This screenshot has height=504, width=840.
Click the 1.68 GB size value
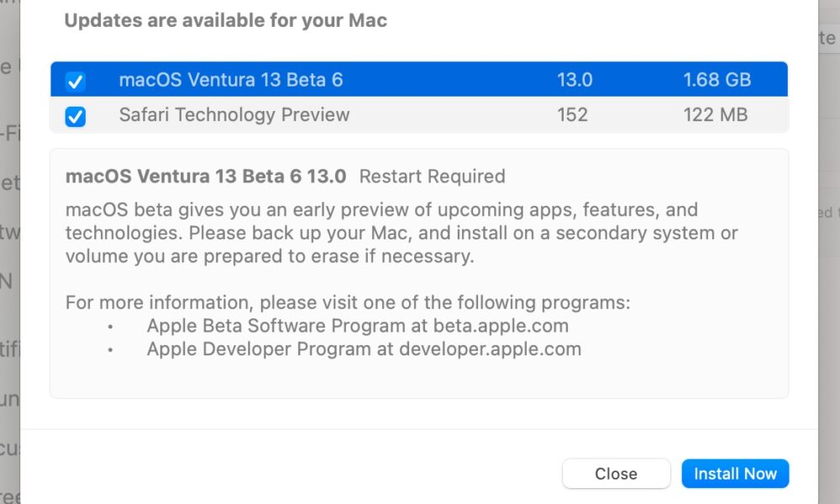(x=717, y=80)
